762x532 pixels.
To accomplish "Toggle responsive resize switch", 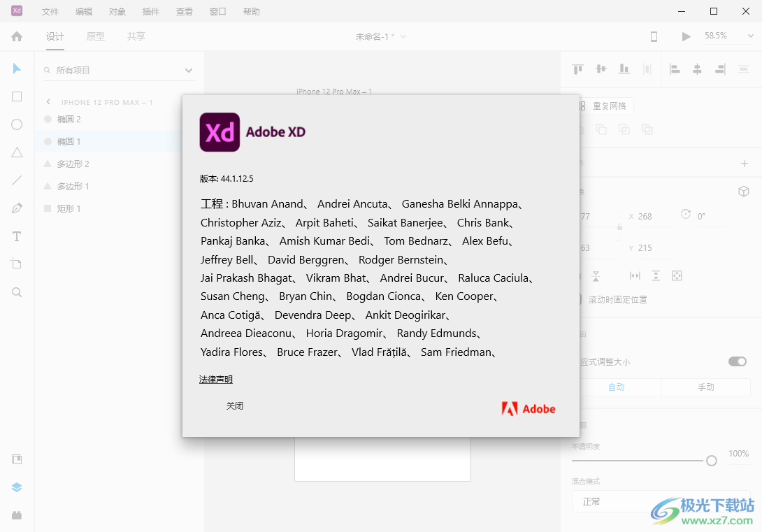I will [x=738, y=361].
